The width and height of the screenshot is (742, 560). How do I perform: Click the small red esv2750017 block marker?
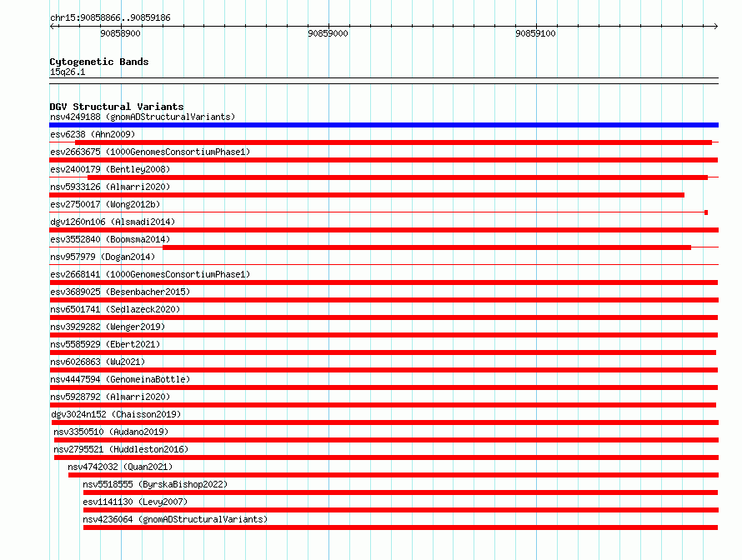tap(706, 212)
